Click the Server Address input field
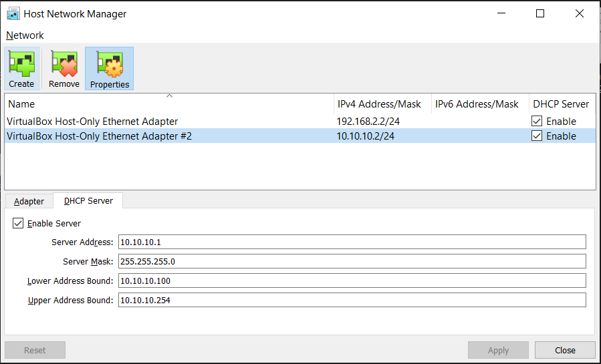The image size is (601, 364). click(x=352, y=242)
